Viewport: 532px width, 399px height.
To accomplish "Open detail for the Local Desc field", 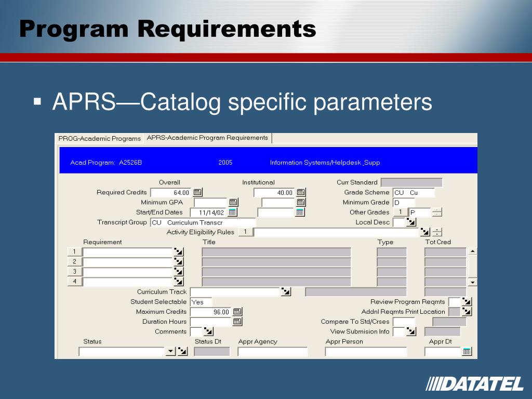I will point(411,222).
